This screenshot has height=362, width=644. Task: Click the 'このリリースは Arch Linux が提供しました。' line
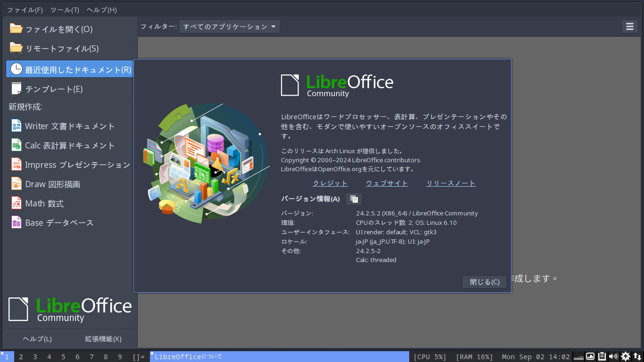coord(342,151)
